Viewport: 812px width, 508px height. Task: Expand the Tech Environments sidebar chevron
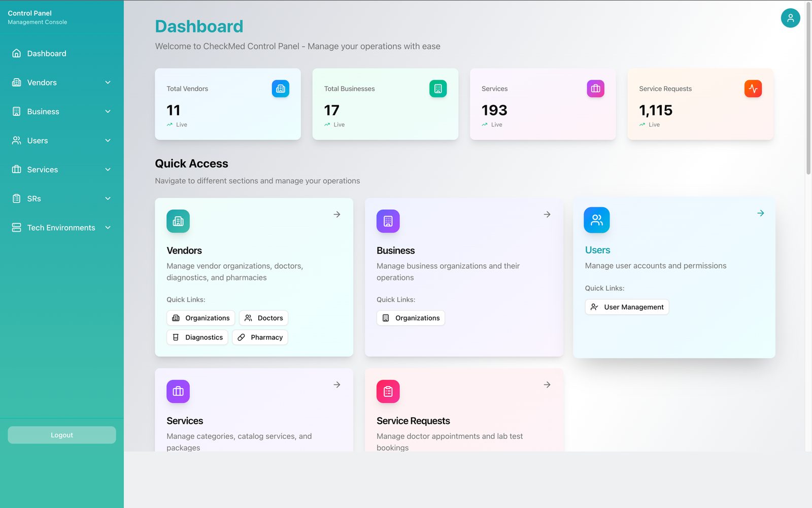pos(108,228)
